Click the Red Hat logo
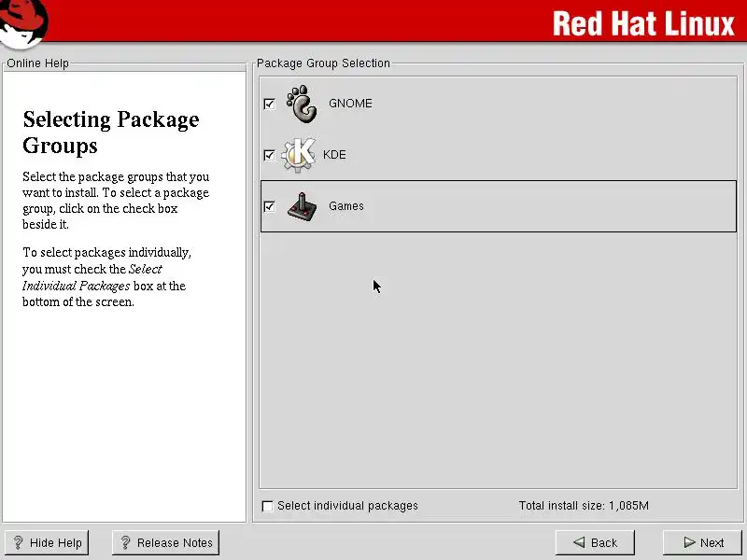Screen dimensions: 747x560 24,24
